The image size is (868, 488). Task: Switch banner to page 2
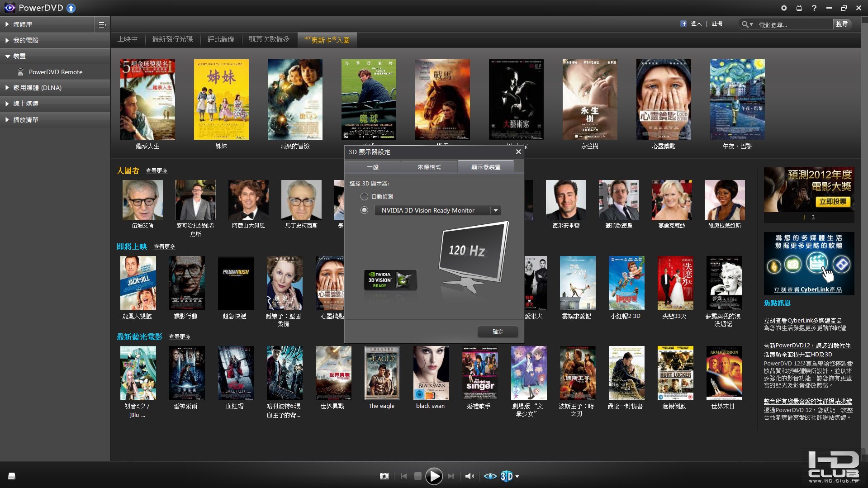813,218
